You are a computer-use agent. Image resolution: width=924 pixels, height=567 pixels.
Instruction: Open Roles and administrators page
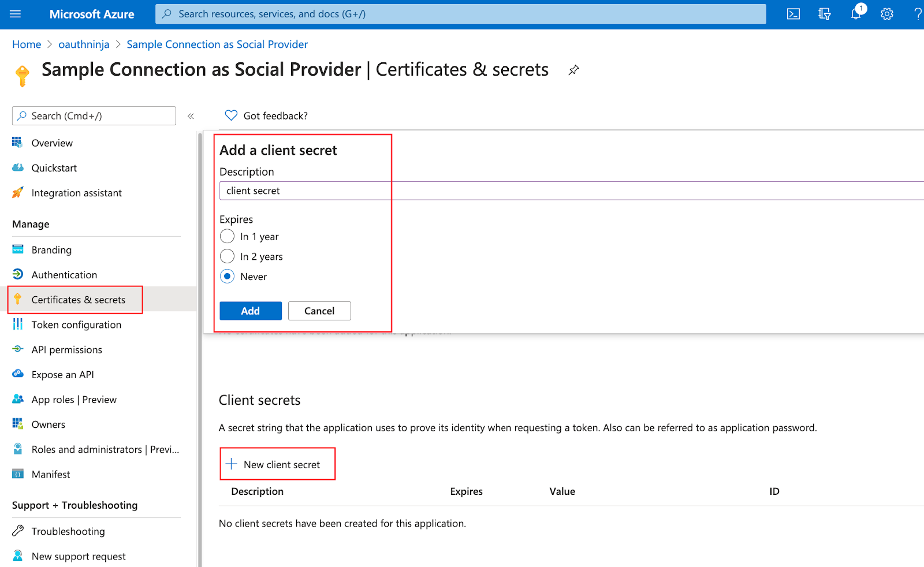105,449
